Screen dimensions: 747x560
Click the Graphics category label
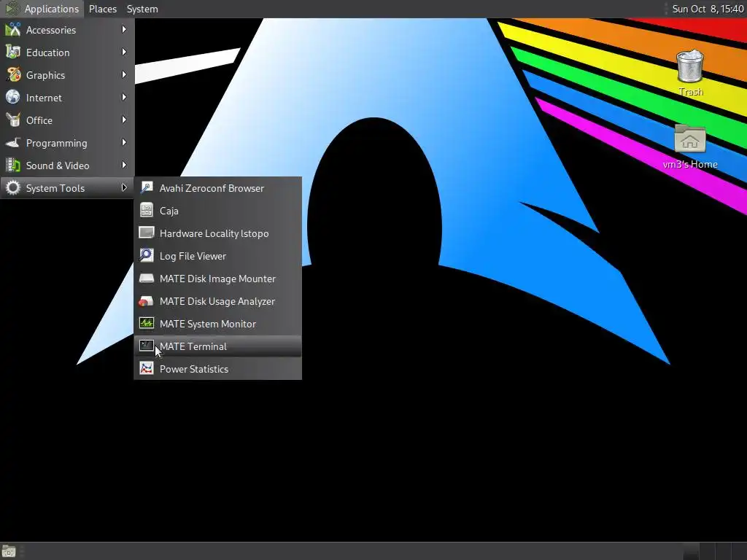point(46,75)
